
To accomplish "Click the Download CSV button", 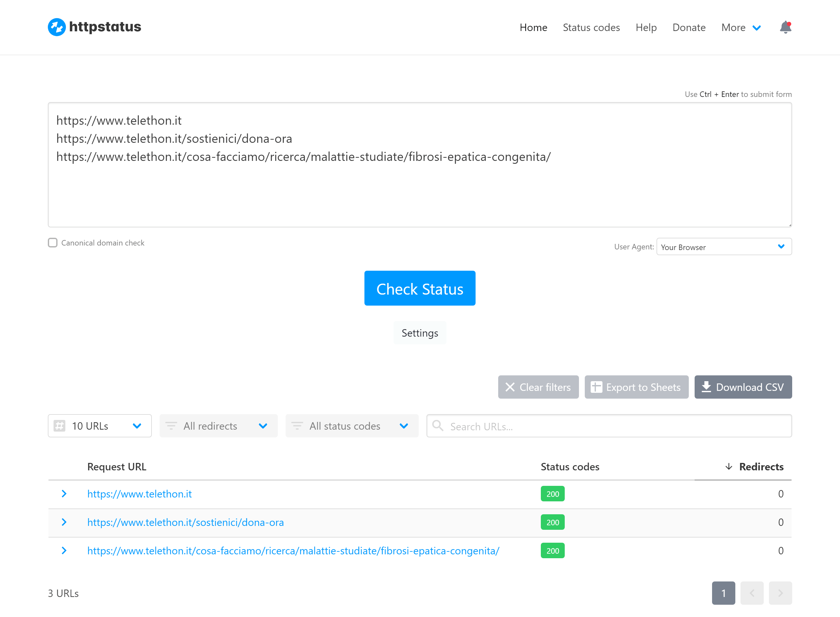I will 743,387.
